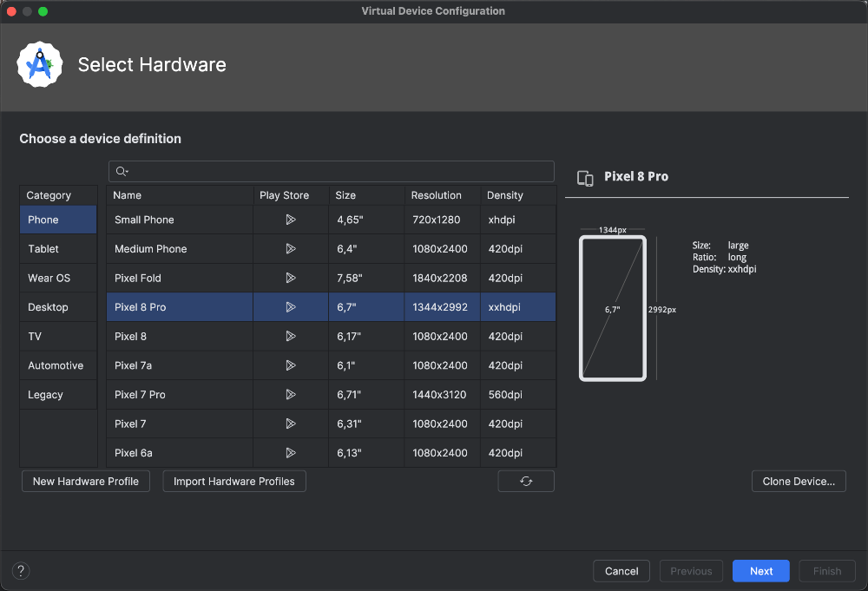This screenshot has height=591, width=868.
Task: Click the Play Store icon in the Pixel 7 row (6,31")
Action: (x=291, y=424)
